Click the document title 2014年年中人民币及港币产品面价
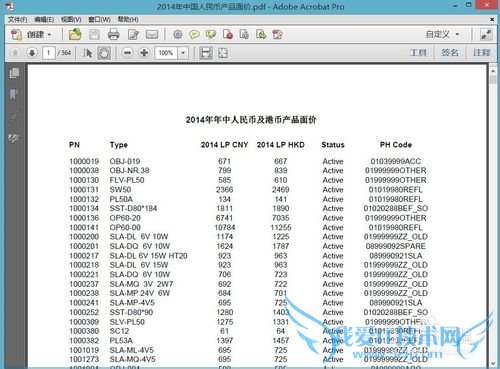500x369 pixels. [251, 120]
